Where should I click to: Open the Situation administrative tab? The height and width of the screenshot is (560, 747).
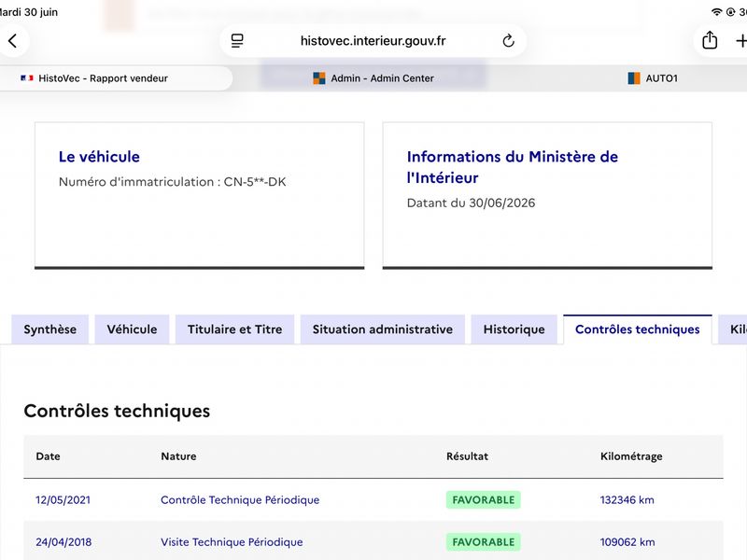[383, 329]
